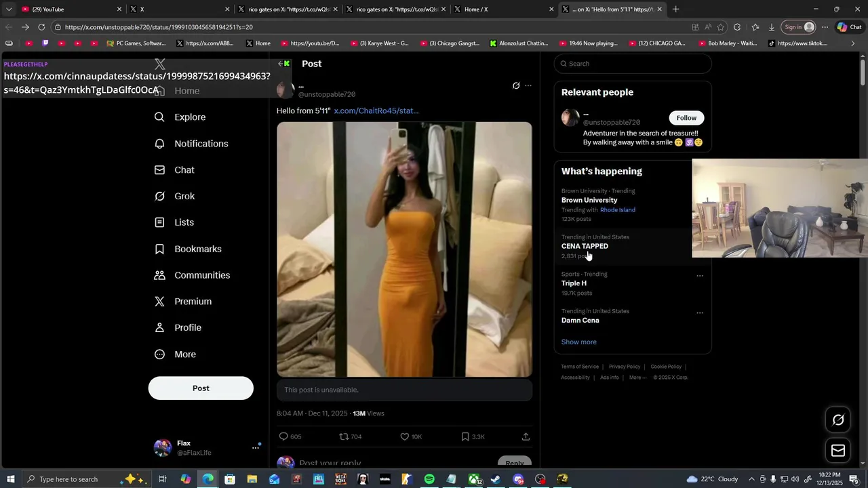
Task: Open Premium in the sidebar
Action: [183, 302]
